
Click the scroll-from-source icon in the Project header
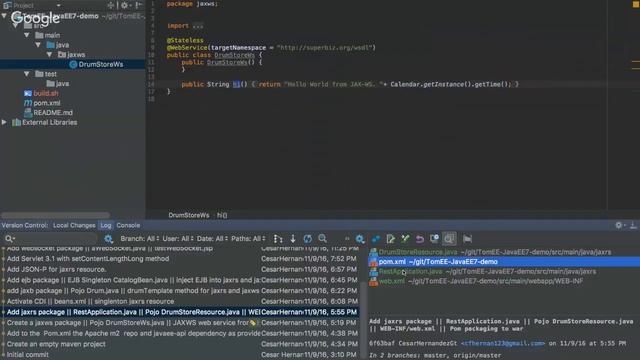tap(111, 5)
